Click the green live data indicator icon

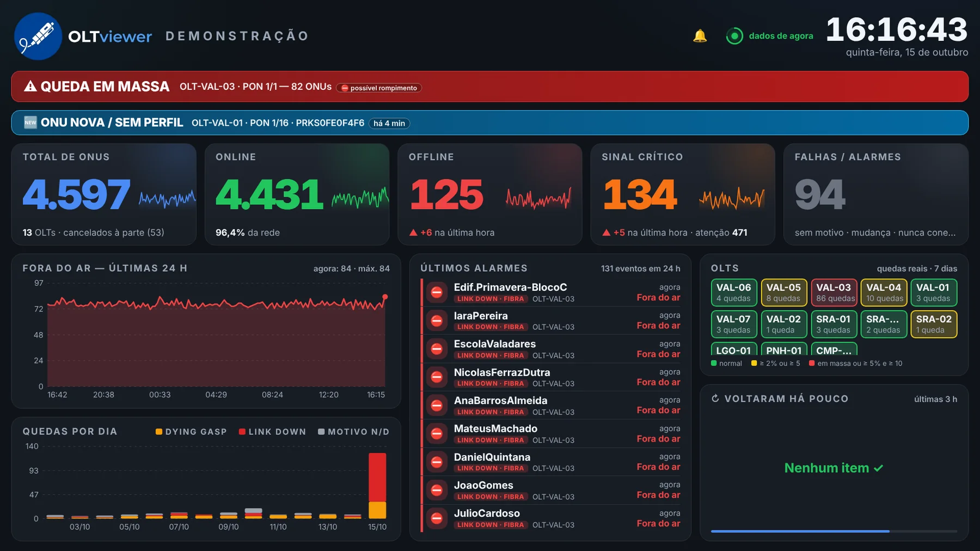click(x=734, y=36)
